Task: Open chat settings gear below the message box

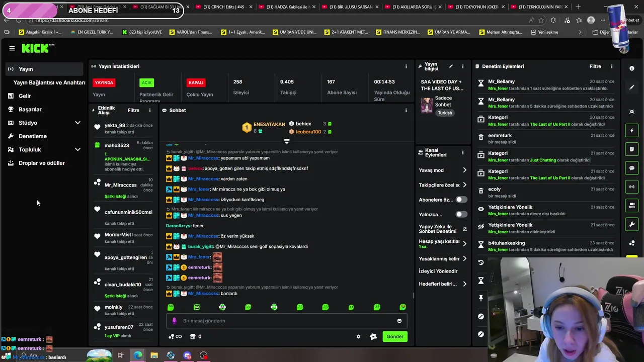Action: click(x=358, y=337)
